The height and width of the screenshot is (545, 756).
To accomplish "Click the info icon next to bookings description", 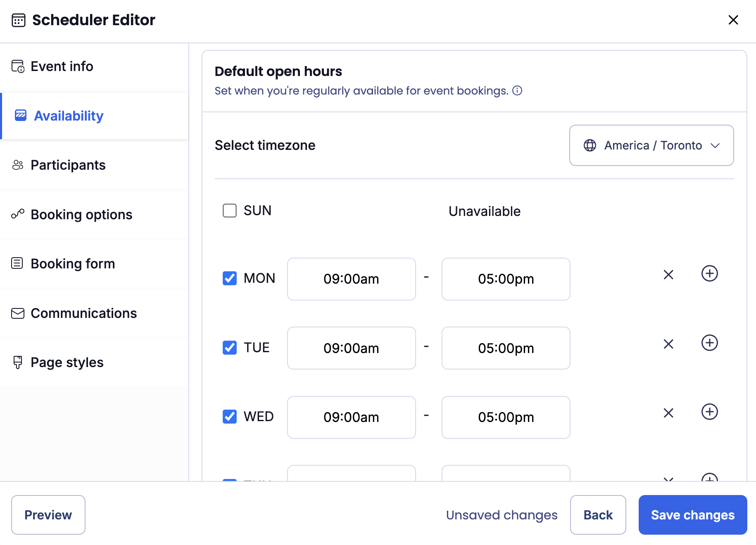I will tap(517, 90).
